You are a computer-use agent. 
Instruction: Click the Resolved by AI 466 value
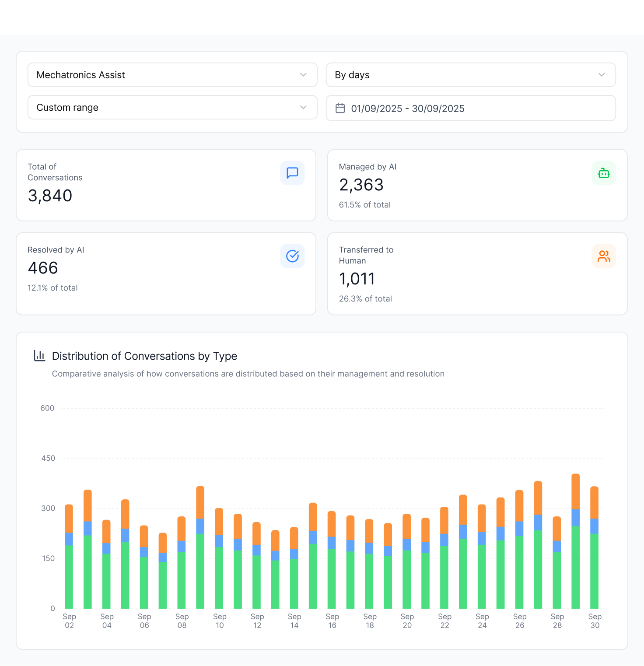[43, 268]
